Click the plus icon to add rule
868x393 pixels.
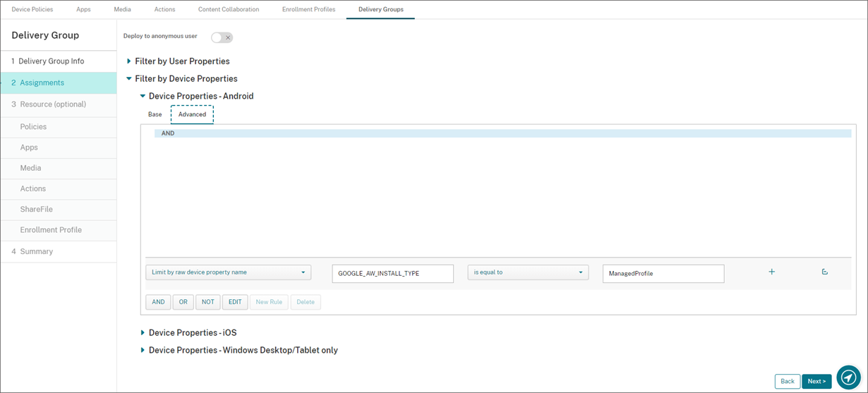coord(771,272)
